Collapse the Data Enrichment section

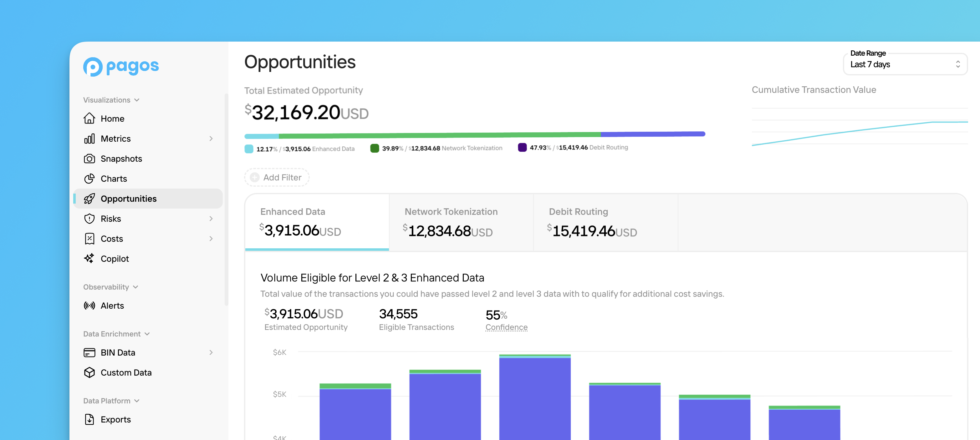[x=116, y=334]
